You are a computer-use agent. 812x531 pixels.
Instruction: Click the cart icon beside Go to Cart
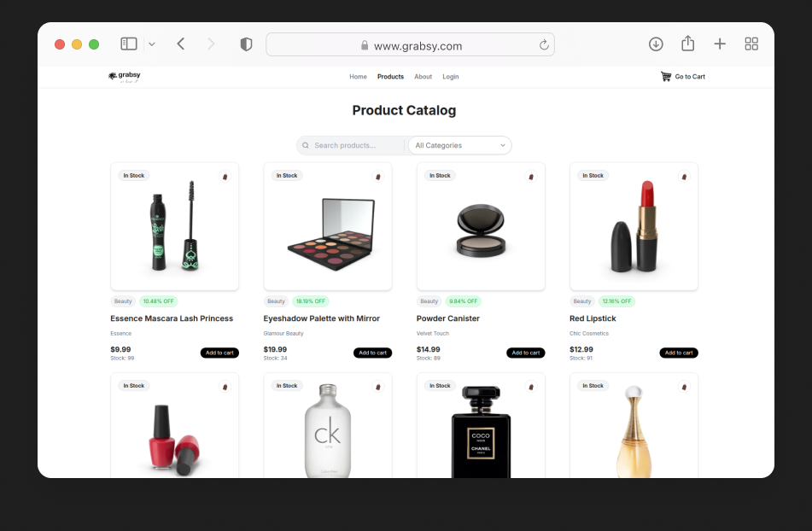point(666,77)
